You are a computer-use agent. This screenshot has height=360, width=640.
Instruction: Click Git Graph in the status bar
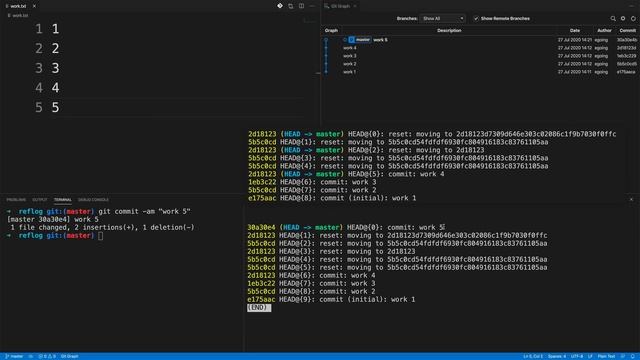click(x=70, y=356)
